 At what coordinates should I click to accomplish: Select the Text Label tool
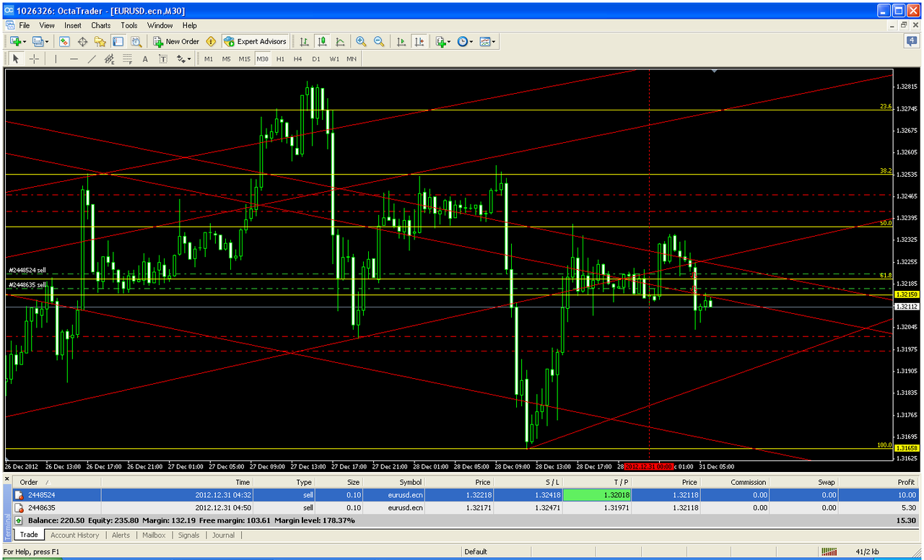pos(163,58)
